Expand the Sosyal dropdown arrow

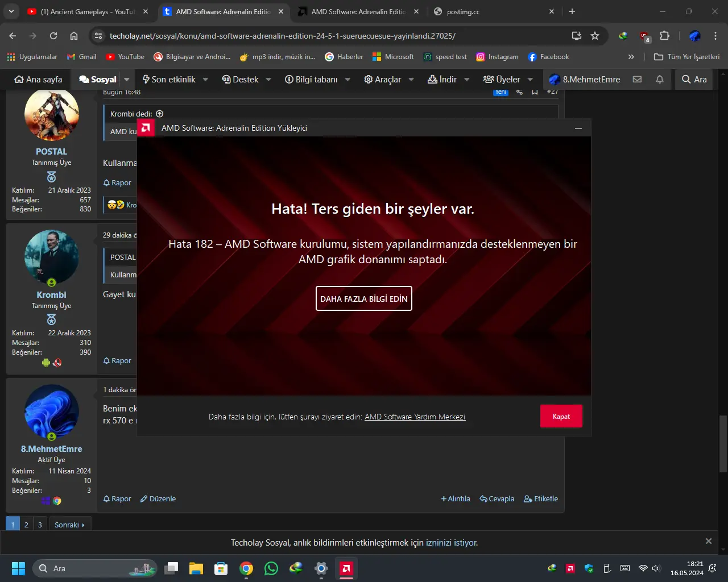(127, 79)
